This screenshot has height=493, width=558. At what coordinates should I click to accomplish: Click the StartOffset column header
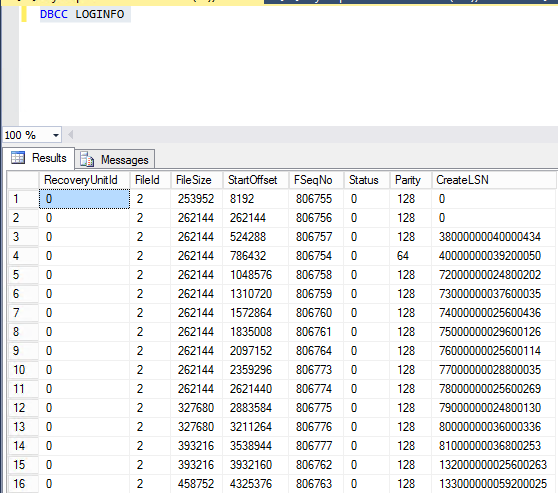click(x=256, y=180)
